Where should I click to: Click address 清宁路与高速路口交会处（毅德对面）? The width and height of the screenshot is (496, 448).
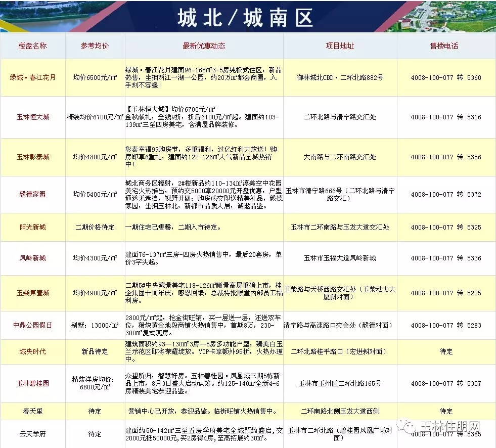coord(338,325)
